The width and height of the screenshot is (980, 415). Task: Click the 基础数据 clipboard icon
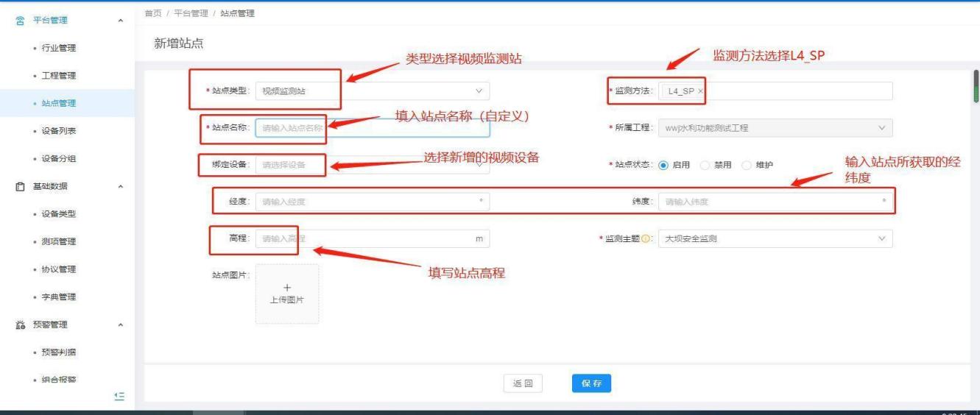[x=21, y=186]
